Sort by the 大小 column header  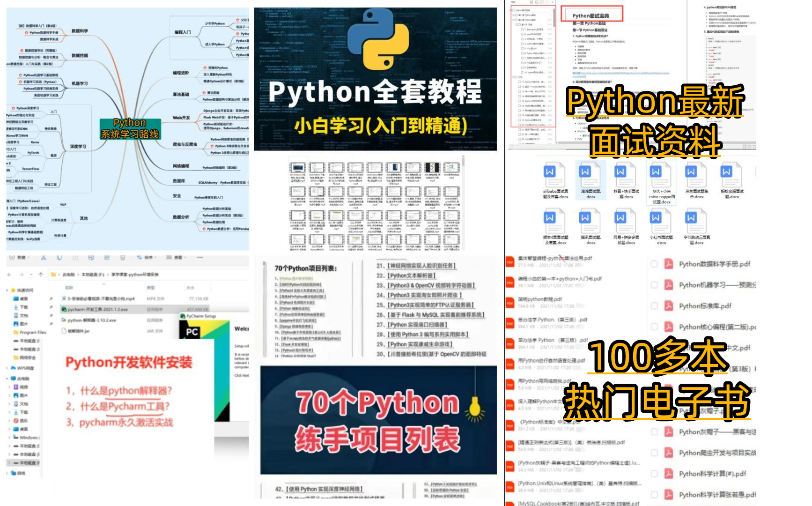click(x=190, y=287)
